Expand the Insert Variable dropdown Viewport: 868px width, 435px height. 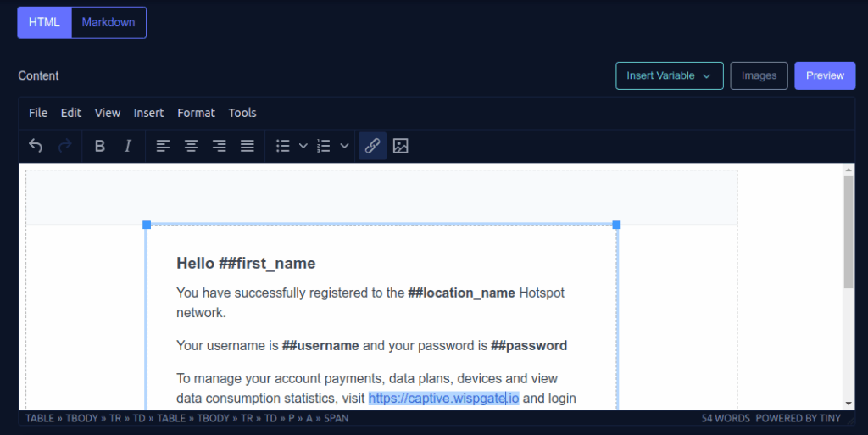tap(669, 75)
